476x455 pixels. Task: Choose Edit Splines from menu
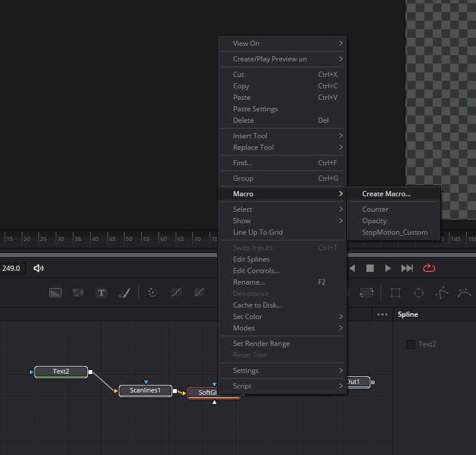pyautogui.click(x=282, y=259)
